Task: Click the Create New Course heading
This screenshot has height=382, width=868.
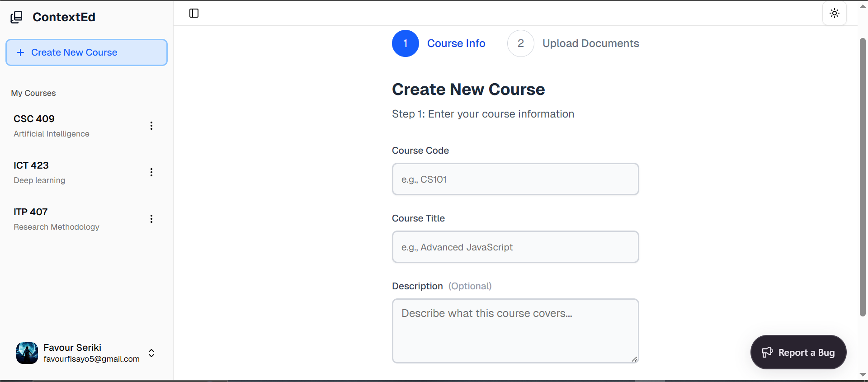Action: (x=468, y=90)
